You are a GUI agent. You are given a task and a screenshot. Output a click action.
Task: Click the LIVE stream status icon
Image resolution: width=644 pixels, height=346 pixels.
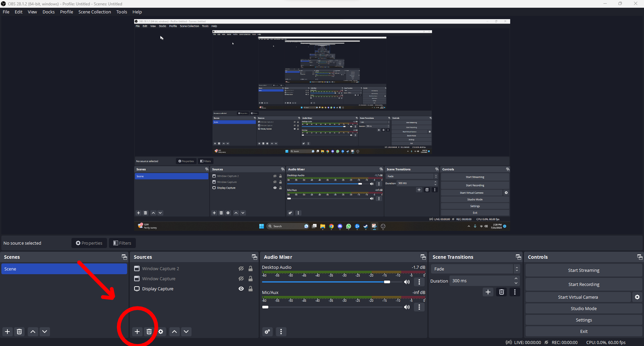(x=509, y=342)
